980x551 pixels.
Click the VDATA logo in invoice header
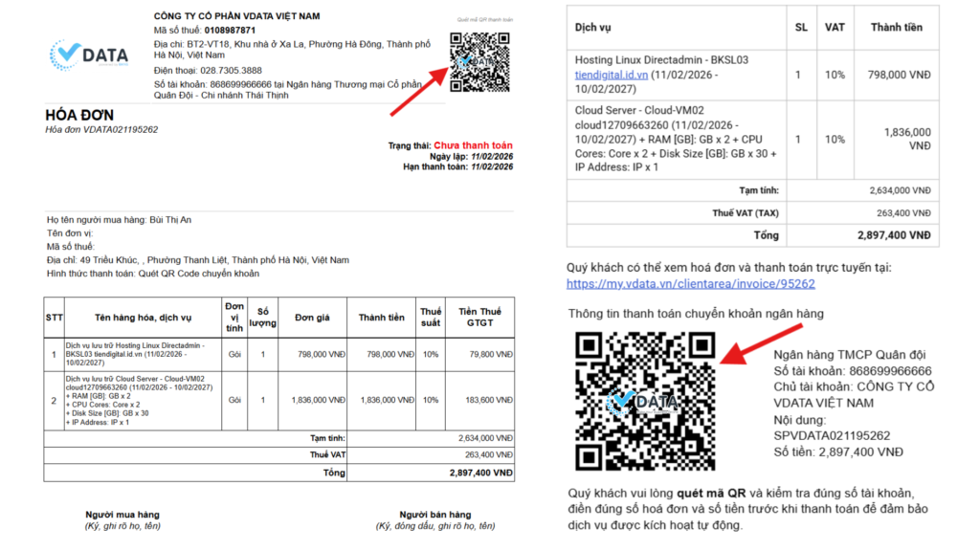point(89,55)
